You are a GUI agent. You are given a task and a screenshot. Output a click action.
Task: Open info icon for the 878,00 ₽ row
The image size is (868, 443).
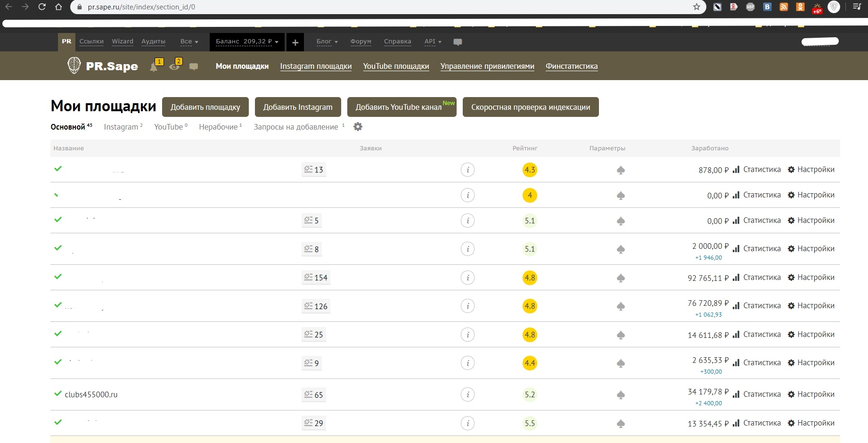tap(467, 170)
